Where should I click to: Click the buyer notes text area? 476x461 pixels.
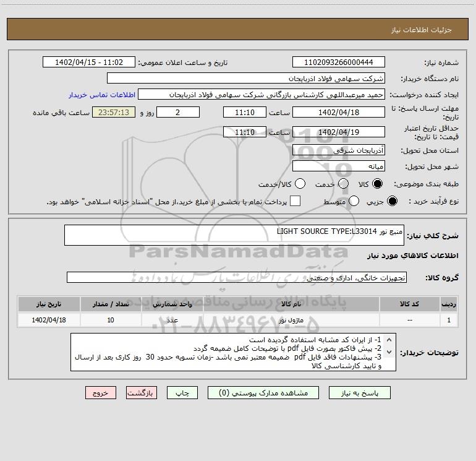point(233,352)
